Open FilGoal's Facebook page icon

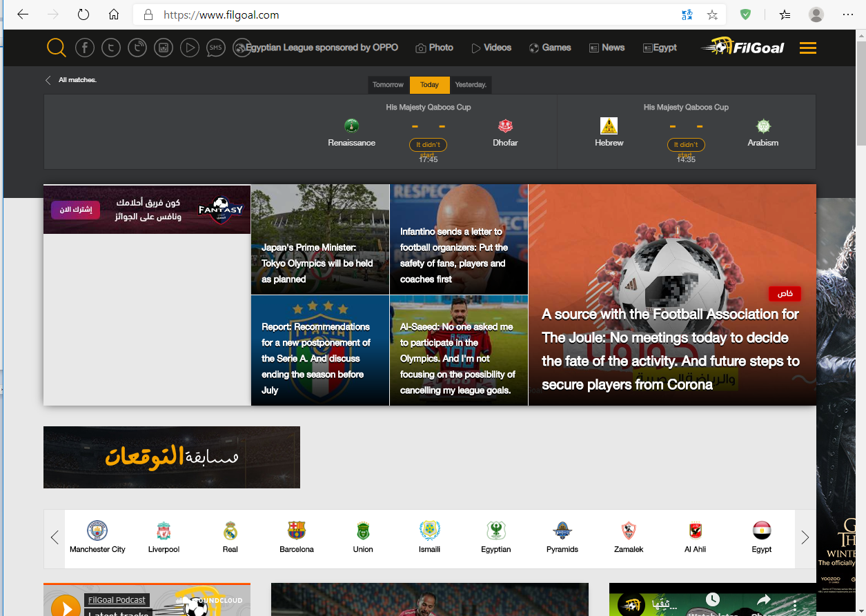click(x=85, y=48)
